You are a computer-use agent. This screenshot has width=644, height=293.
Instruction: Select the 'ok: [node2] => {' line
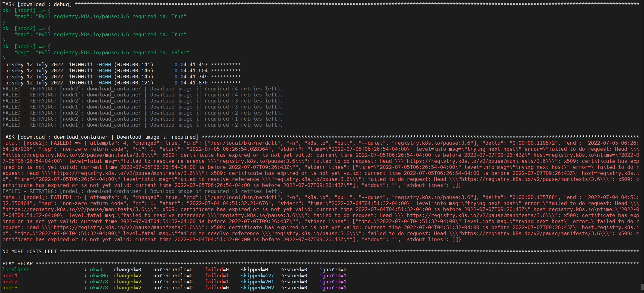[27, 28]
